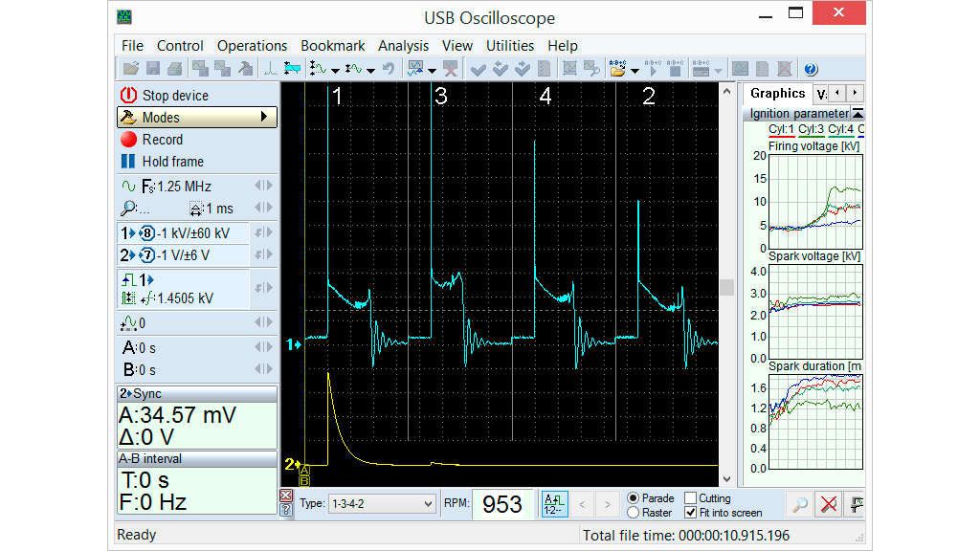Click the red X cancel analysis icon
The image size is (980, 551).
(x=450, y=69)
